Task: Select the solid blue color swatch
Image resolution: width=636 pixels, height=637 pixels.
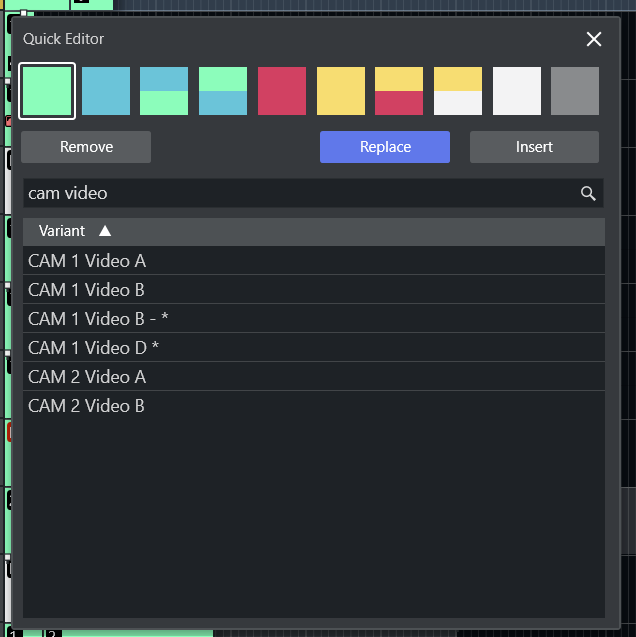Action: (106, 91)
